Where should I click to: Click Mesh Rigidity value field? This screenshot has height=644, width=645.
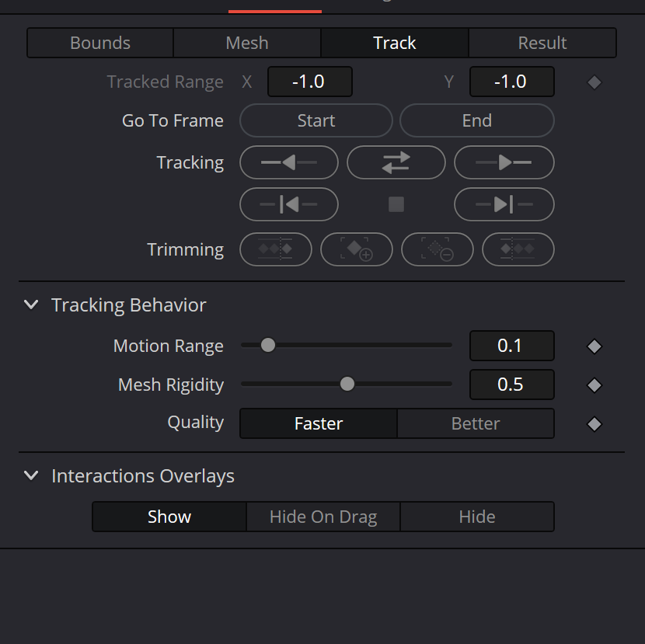(511, 384)
